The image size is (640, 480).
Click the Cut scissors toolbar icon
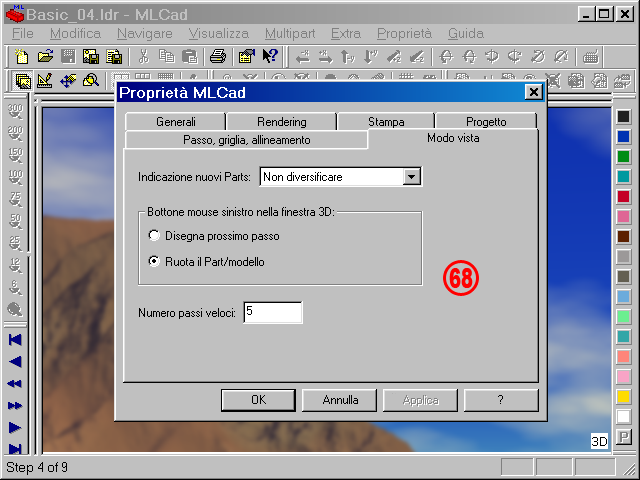pyautogui.click(x=143, y=56)
